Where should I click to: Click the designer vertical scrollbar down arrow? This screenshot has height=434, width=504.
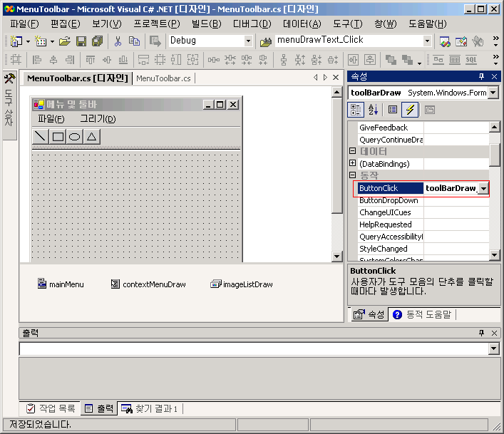pyautogui.click(x=336, y=256)
